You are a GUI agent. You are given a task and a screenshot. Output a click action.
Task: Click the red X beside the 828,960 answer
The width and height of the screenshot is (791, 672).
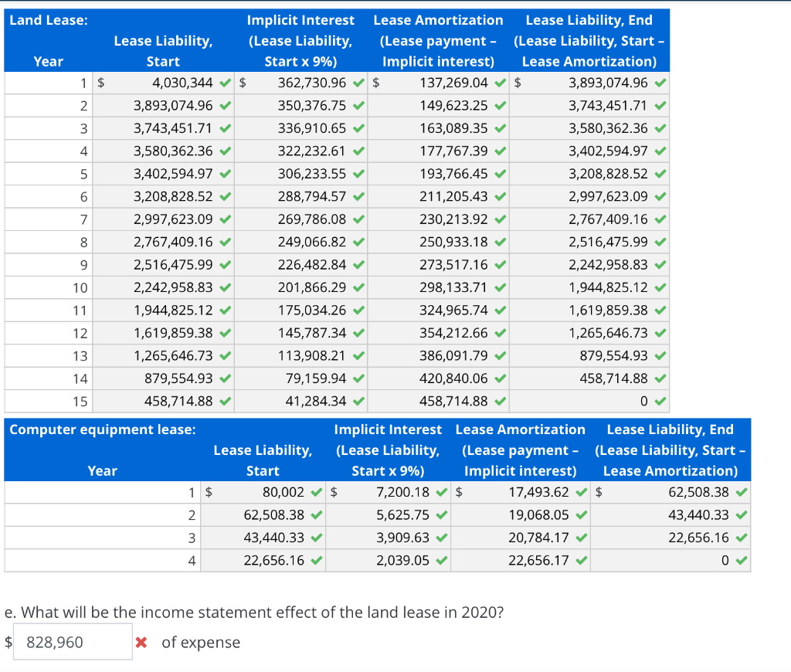point(142,642)
